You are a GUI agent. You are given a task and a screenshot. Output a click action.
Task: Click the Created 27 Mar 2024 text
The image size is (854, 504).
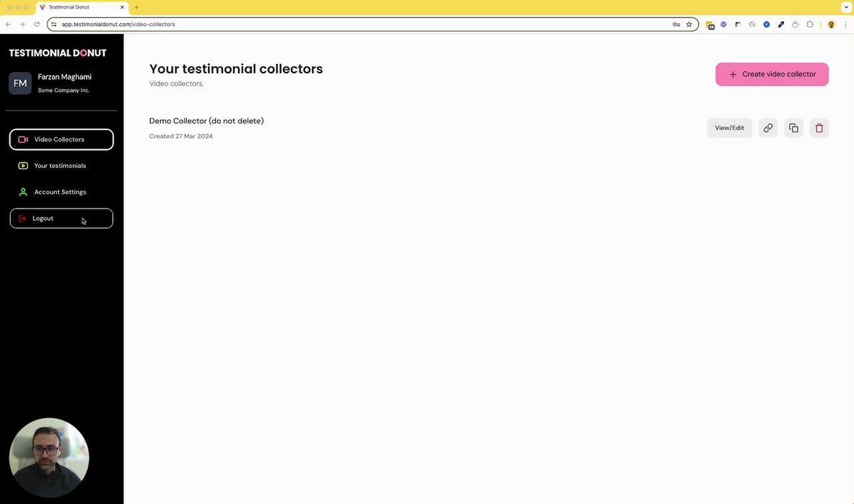[x=181, y=136]
